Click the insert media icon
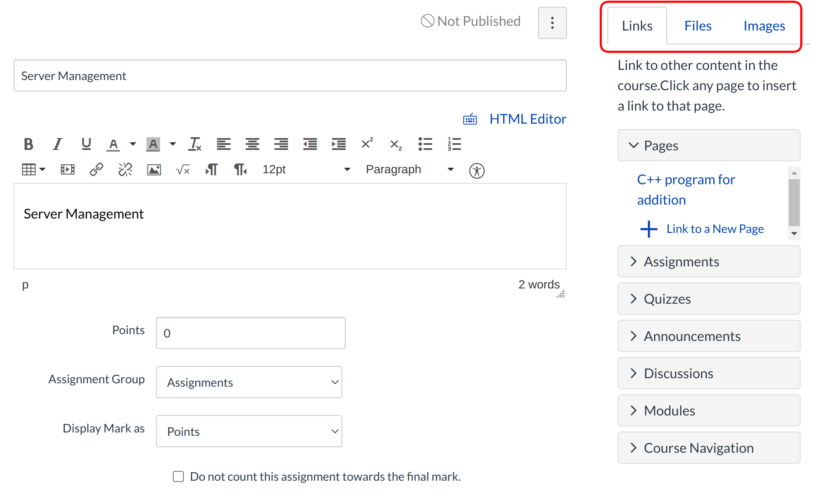Image resolution: width=815 pixels, height=504 pixels. pyautogui.click(x=68, y=170)
